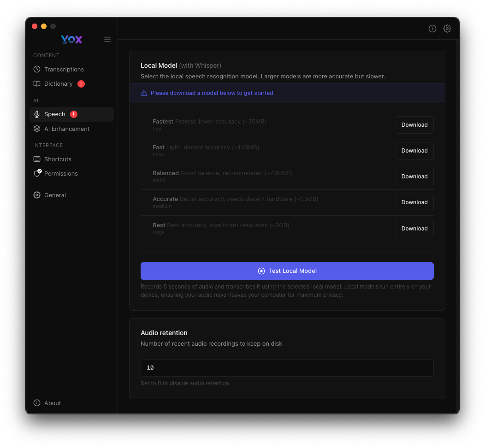Click the Permissions badge icon
Image resolution: width=485 pixels, height=448 pixels.
[x=37, y=173]
